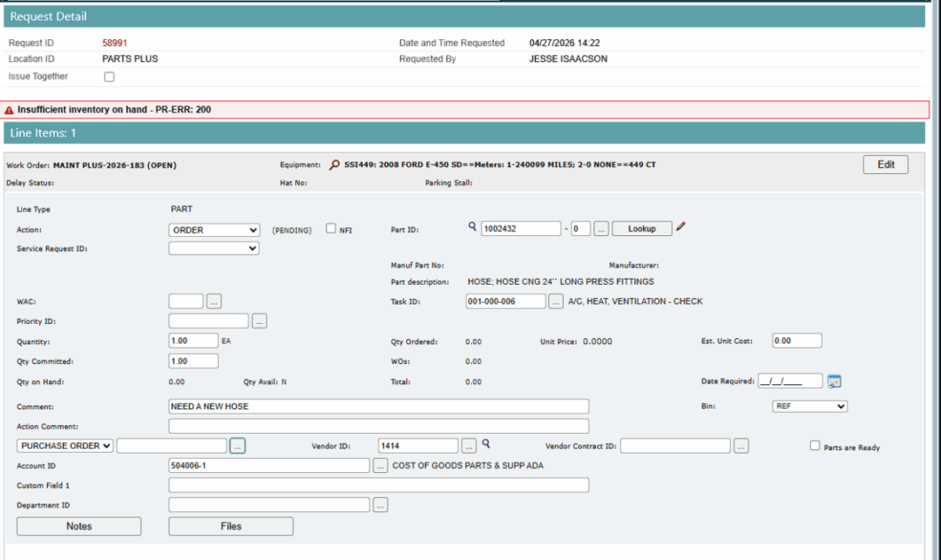Click the Qty Committed field

[193, 361]
